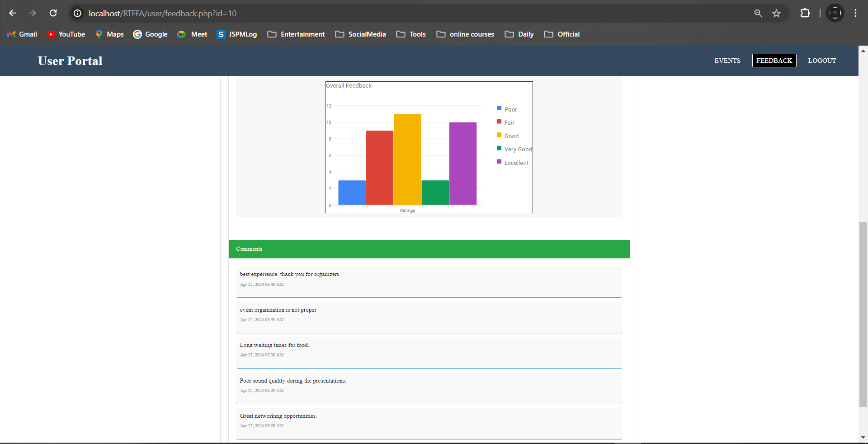Click the green Comments header
The width and height of the screenshot is (868, 444).
coord(429,249)
